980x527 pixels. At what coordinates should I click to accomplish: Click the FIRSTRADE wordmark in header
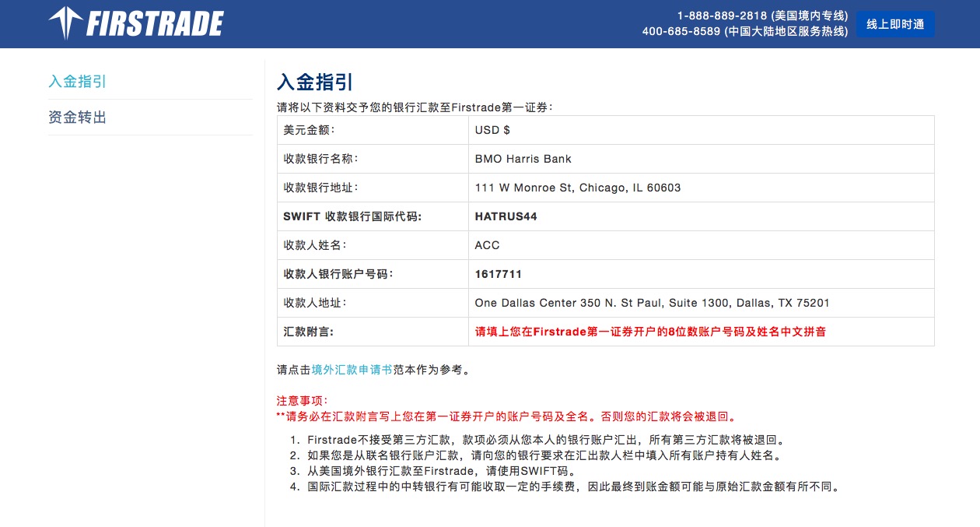click(154, 23)
